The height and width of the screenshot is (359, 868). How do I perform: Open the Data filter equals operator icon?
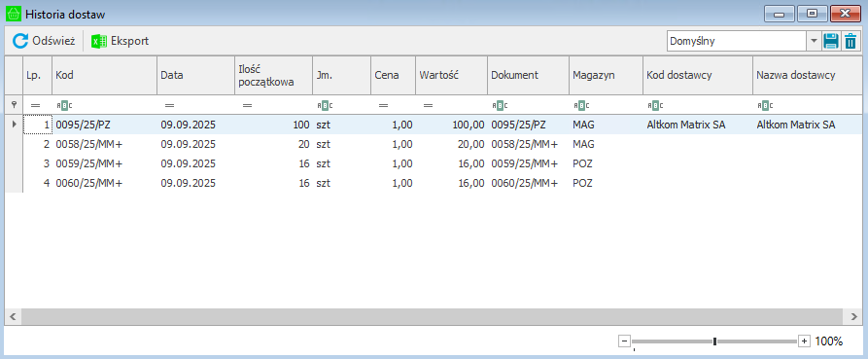(169, 105)
